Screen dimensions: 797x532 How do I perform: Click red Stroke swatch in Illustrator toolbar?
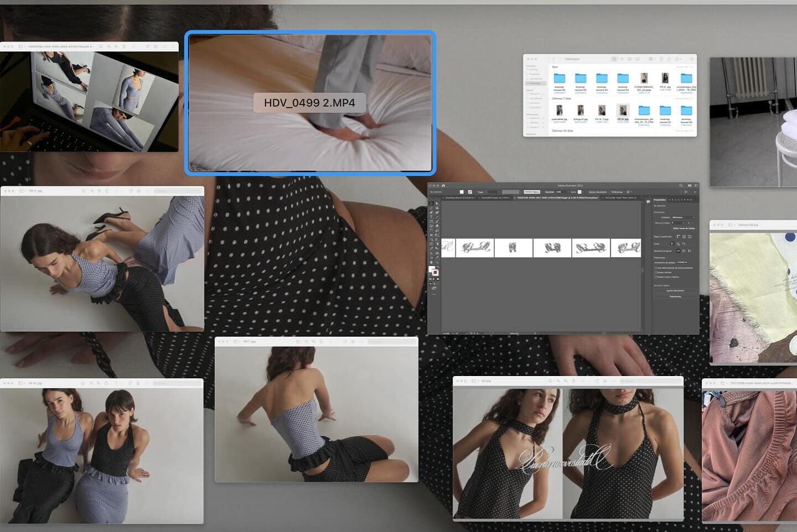click(436, 273)
